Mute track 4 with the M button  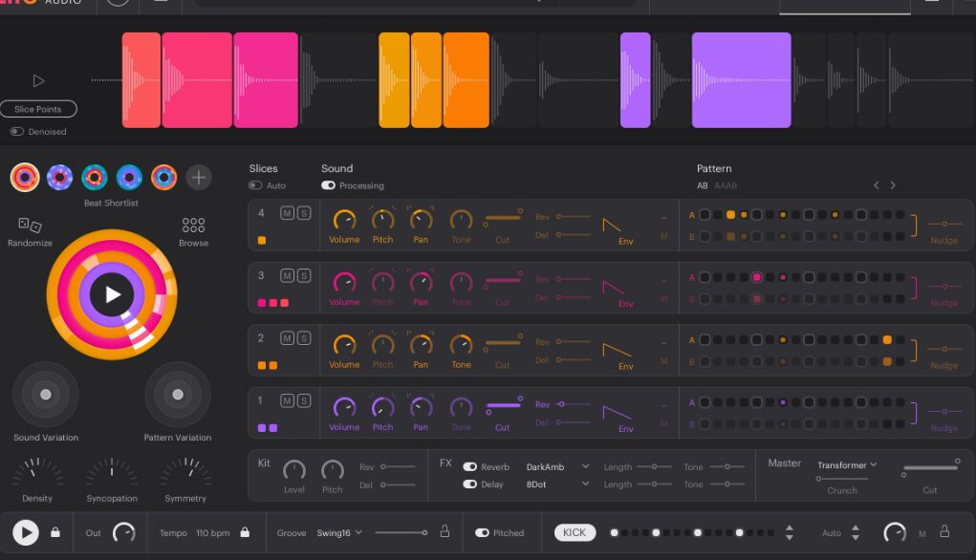(287, 213)
